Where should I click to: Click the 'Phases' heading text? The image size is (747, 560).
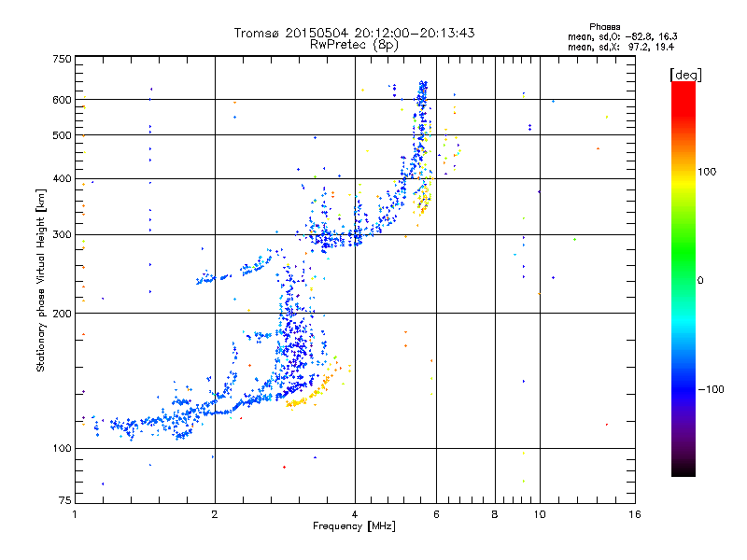(x=604, y=27)
